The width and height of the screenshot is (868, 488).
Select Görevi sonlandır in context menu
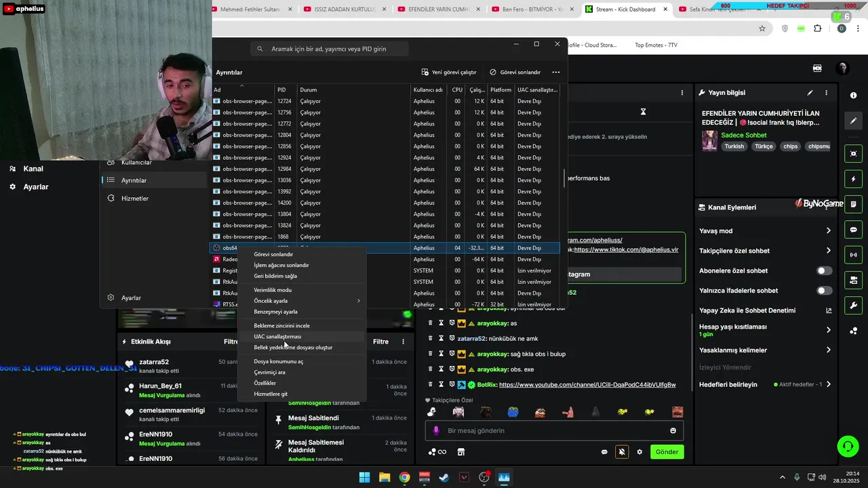[x=302, y=254]
